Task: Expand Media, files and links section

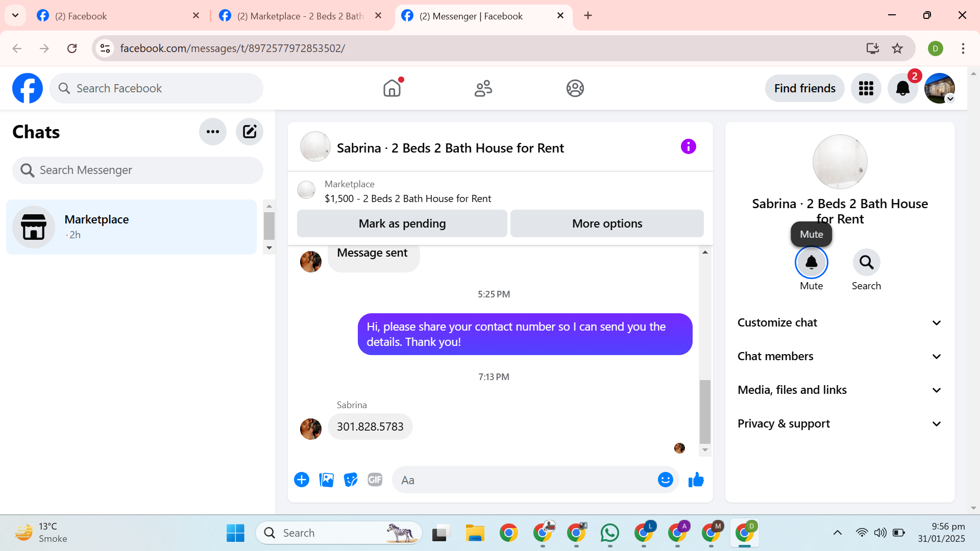Action: pyautogui.click(x=840, y=390)
